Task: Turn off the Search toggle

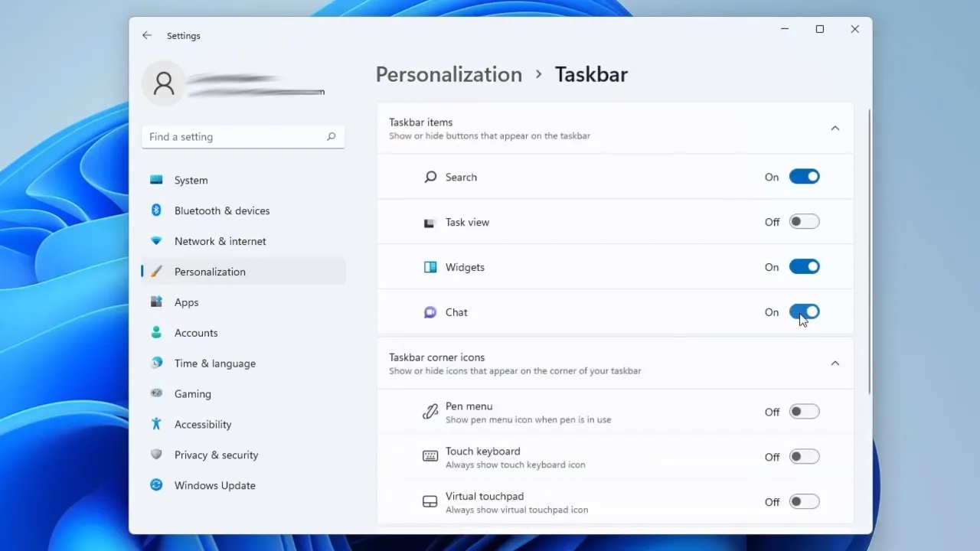Action: [x=804, y=176]
